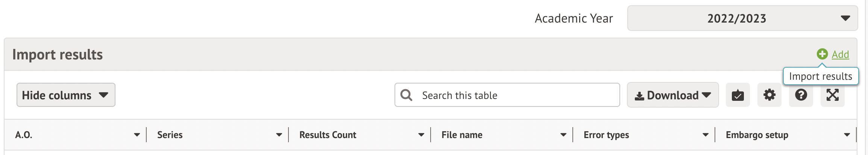This screenshot has height=155, width=868.
Task: Open the Hide columns dropdown
Action: point(66,95)
